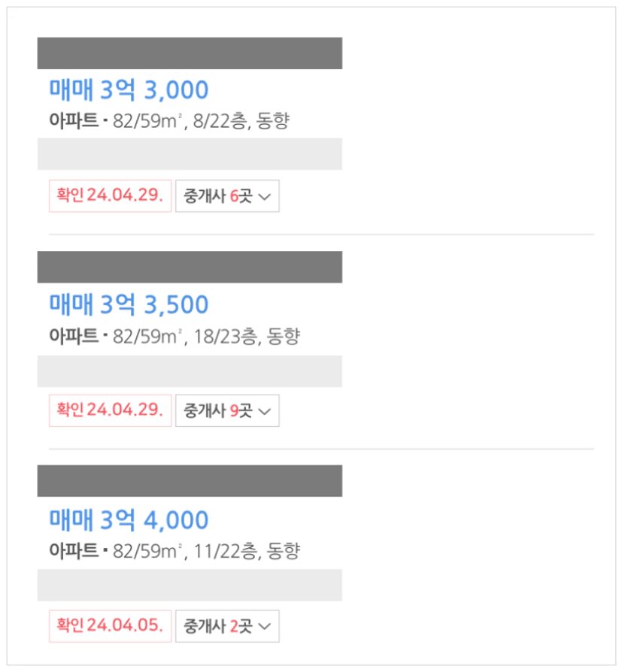Expand the 중개사 9곳 dropdown
This screenshot has height=672, width=622.
pyautogui.click(x=227, y=410)
